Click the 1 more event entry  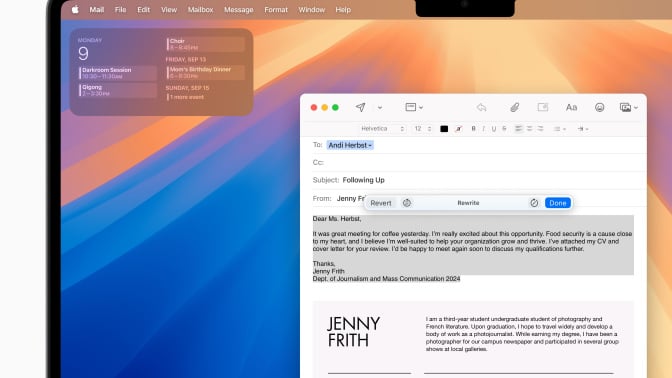pos(186,97)
